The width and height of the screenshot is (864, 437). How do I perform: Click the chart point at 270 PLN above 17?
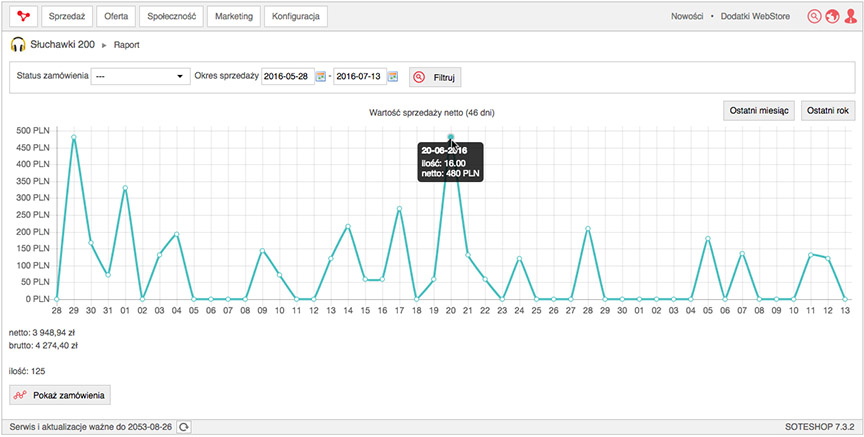399,208
